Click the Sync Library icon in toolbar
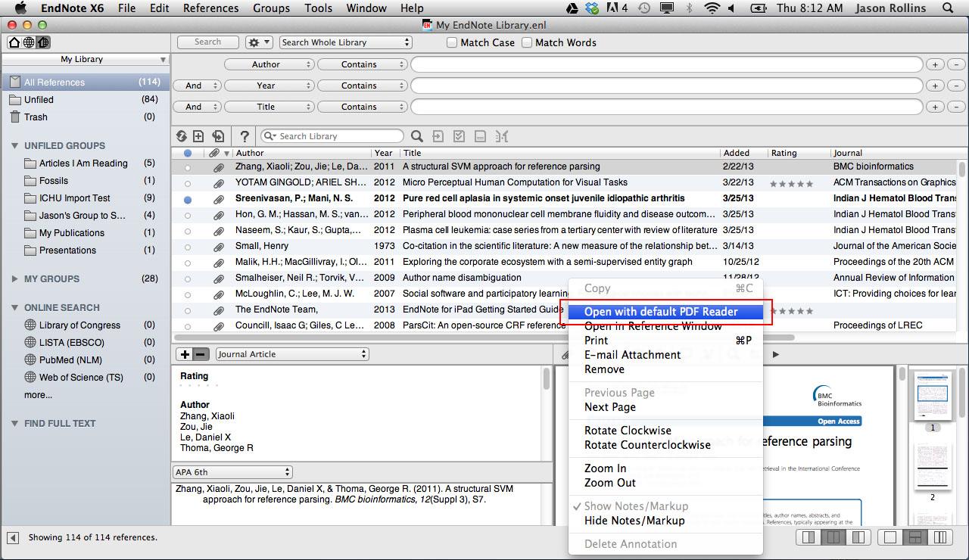Viewport: 969px width, 560px height. 182,136
